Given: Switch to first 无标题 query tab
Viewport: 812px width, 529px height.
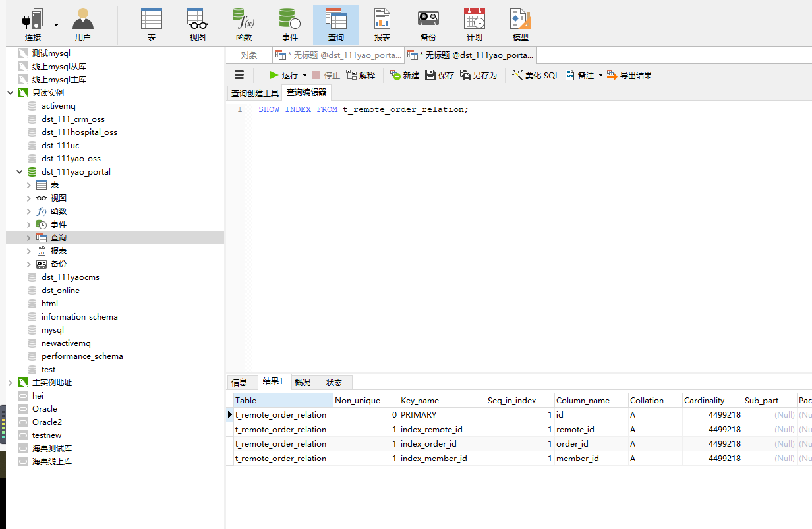Looking at the screenshot, I should point(338,55).
